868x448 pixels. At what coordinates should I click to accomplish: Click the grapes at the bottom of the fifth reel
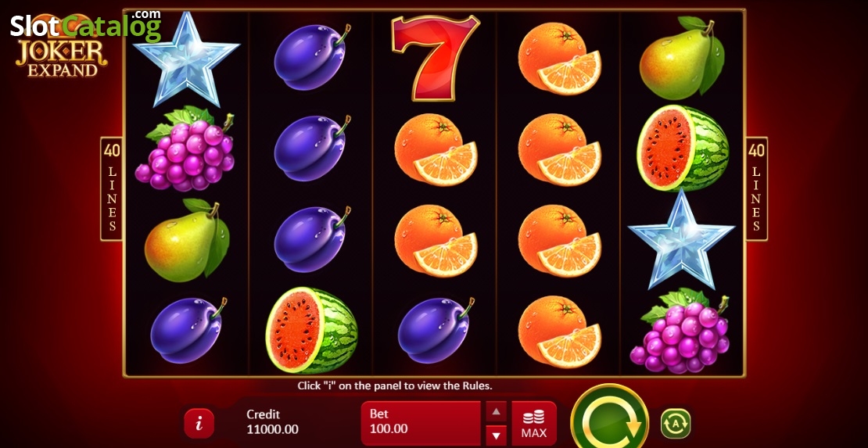680,331
